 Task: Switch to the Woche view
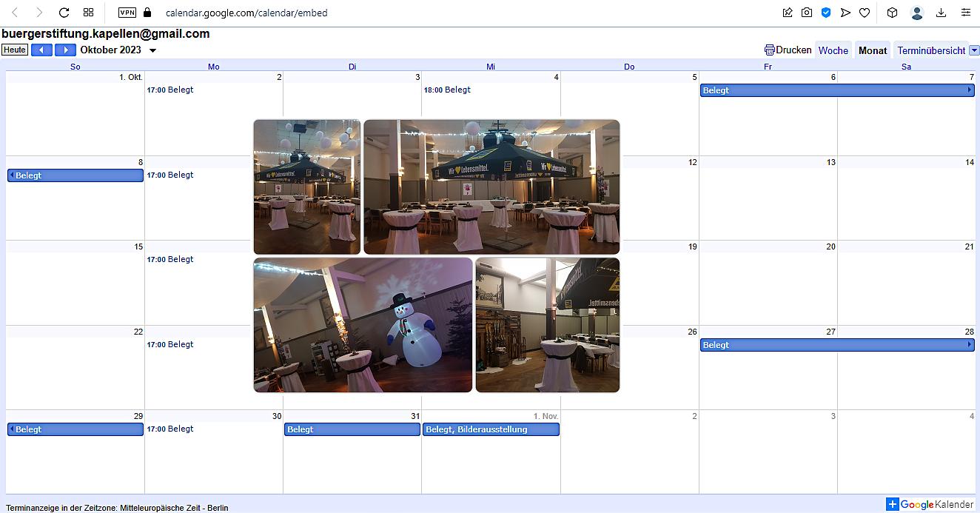(x=833, y=50)
